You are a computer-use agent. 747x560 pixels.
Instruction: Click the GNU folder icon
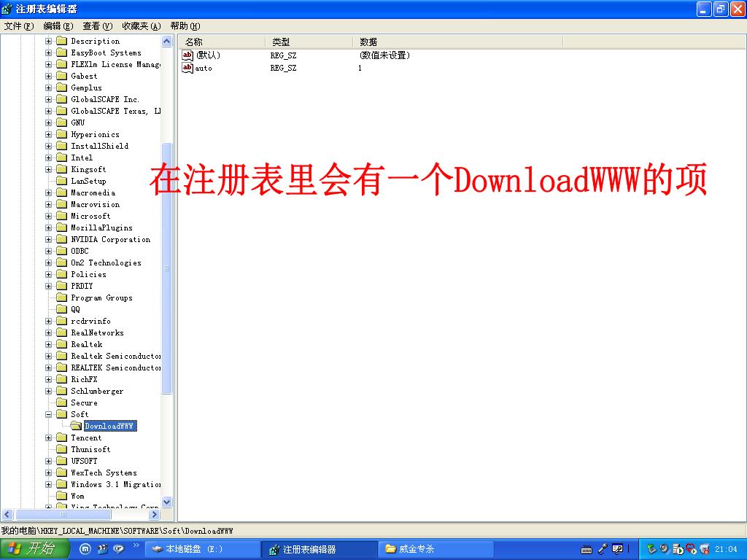point(61,122)
